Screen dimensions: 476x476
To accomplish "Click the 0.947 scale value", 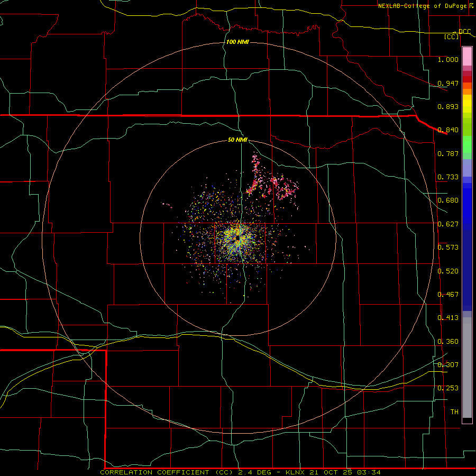I will point(448,83).
